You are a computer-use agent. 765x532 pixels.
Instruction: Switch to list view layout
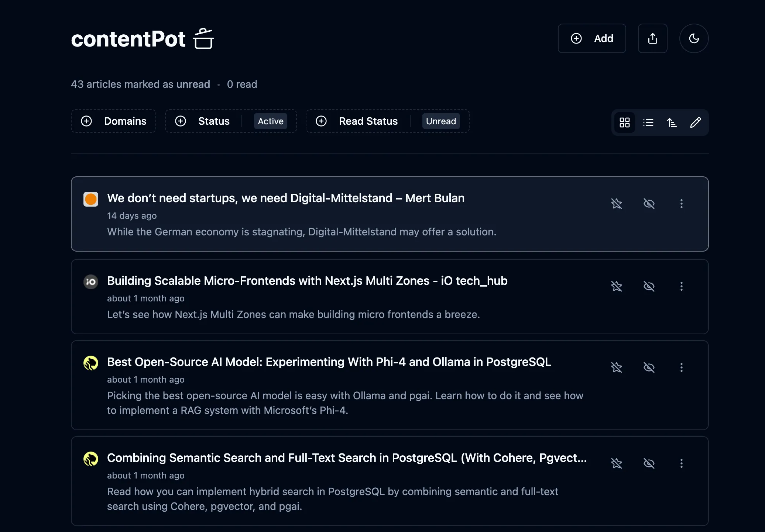click(648, 122)
